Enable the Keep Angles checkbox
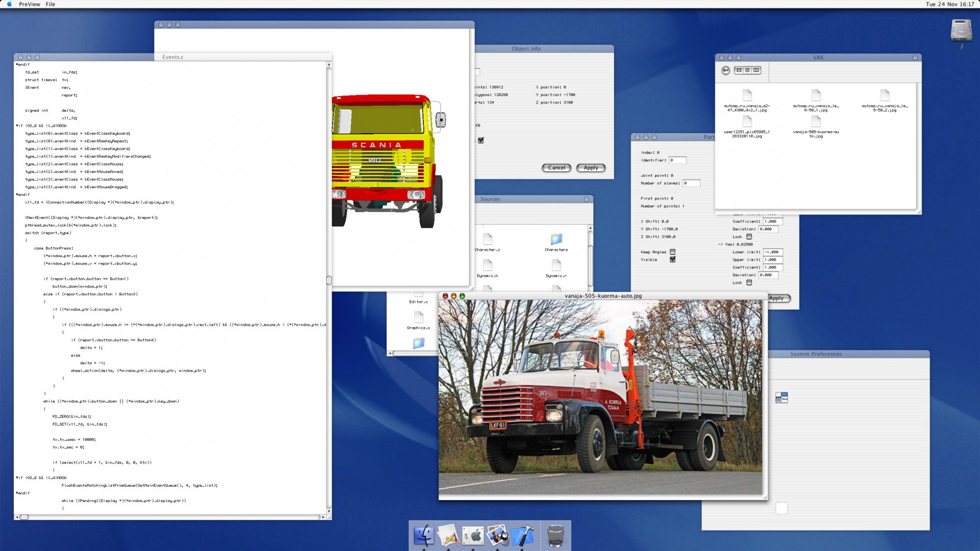This screenshot has width=980, height=551. 673,252
